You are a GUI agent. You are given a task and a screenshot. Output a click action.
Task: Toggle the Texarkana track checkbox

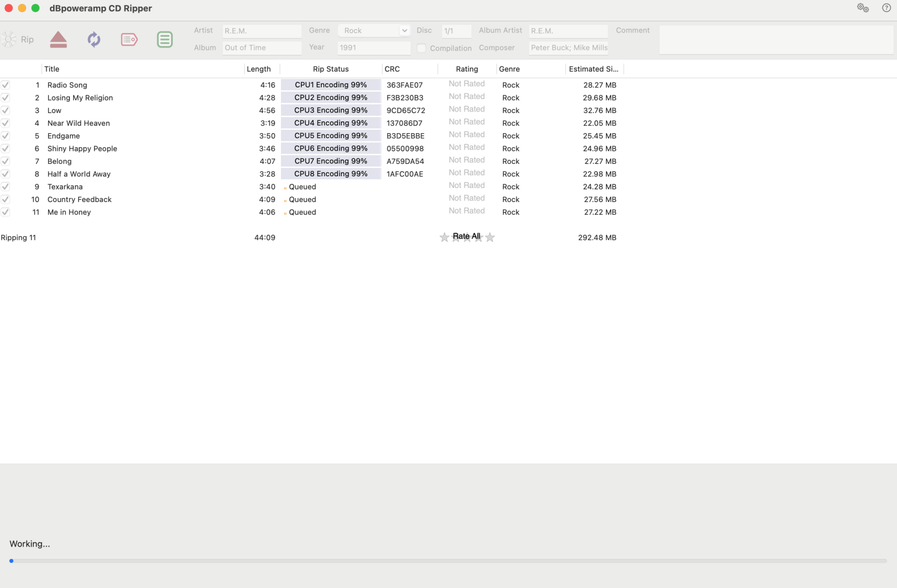pyautogui.click(x=6, y=186)
